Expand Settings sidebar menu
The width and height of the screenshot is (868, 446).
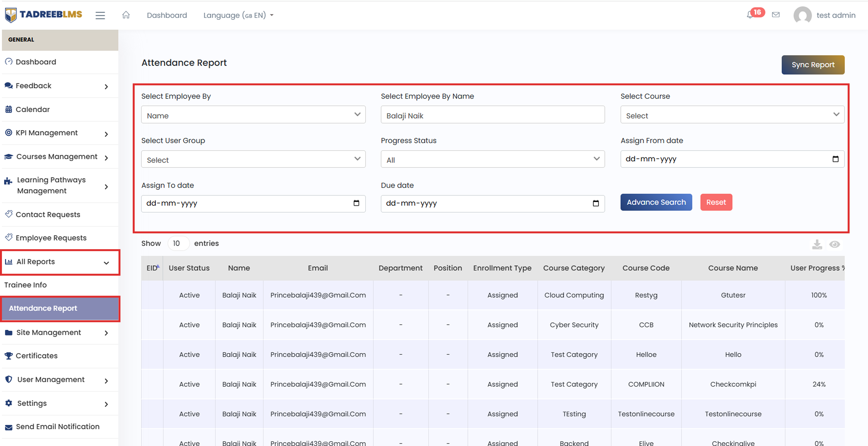pos(60,404)
